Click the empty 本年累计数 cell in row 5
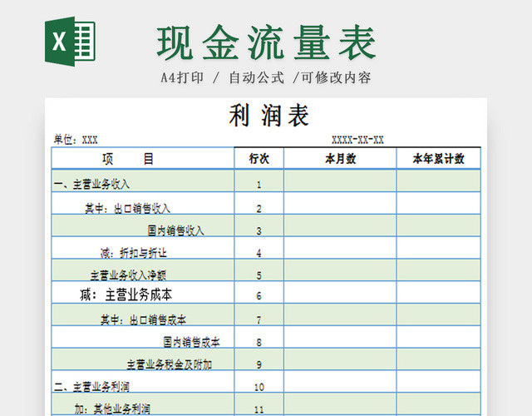Screen dimensions: 532x416 pyautogui.click(x=438, y=275)
